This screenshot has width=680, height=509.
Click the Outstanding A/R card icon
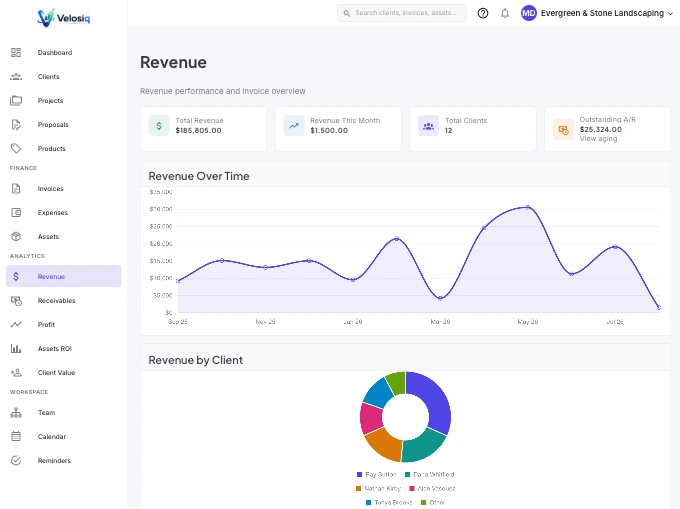point(563,130)
